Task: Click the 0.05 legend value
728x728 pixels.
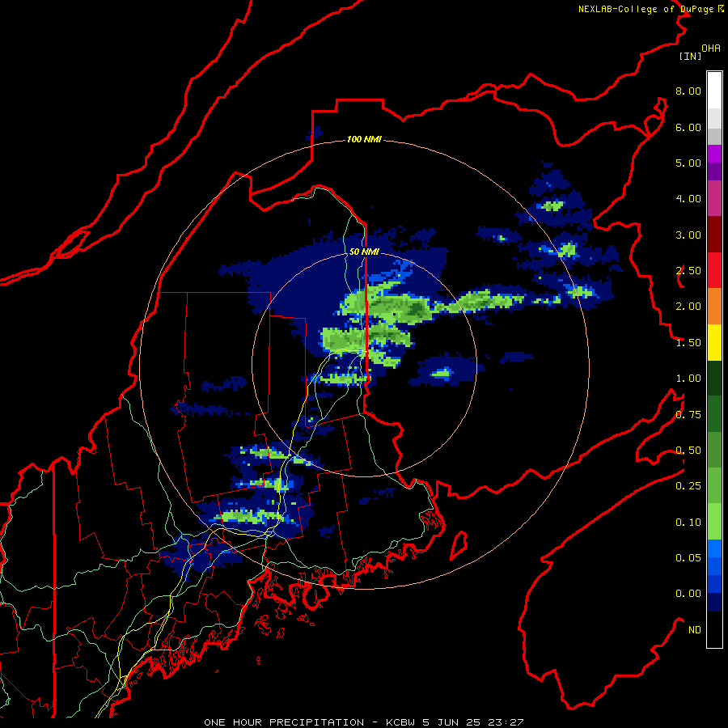Action: point(688,558)
